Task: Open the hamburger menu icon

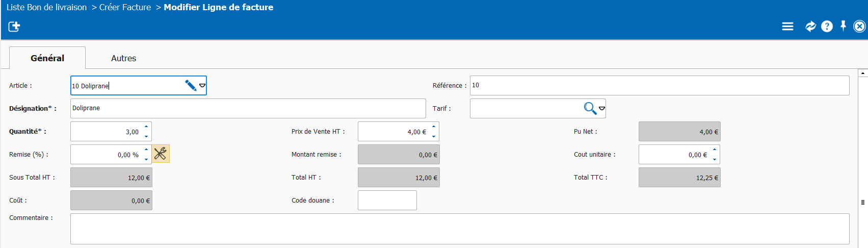Action: click(x=787, y=27)
